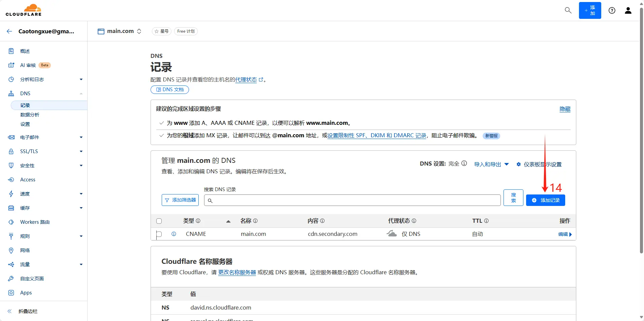Click the 自定义页面 wrench icon

tap(11, 279)
